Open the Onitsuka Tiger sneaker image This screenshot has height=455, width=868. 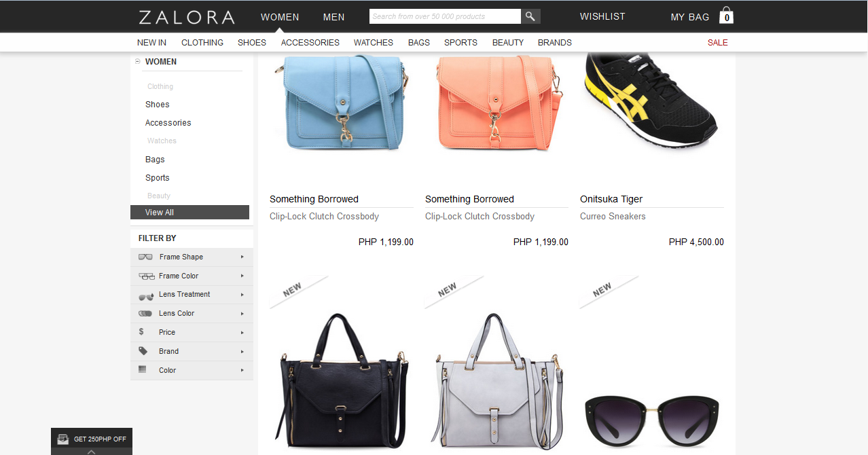[x=651, y=102]
